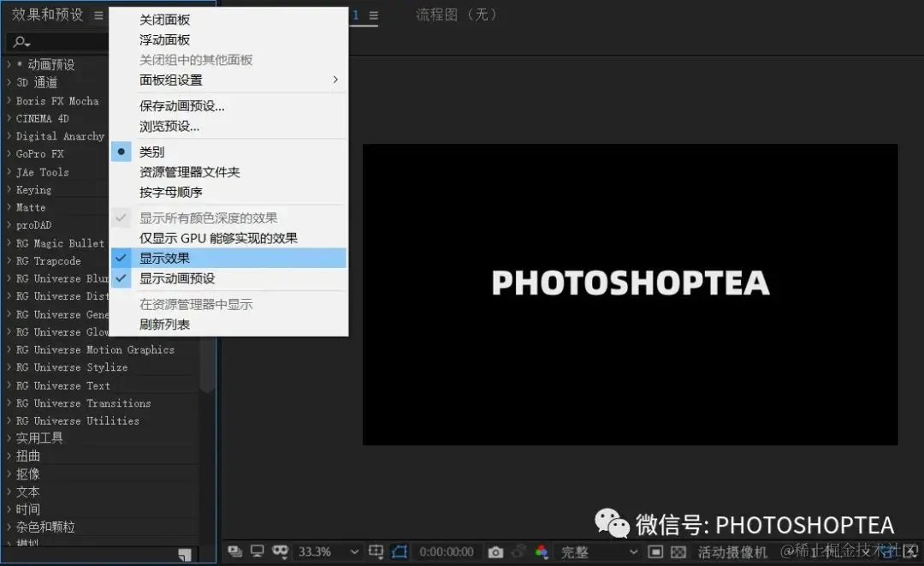Open the 效果和预设 panel menu icon
Screen dimensions: 924x566
(98, 15)
